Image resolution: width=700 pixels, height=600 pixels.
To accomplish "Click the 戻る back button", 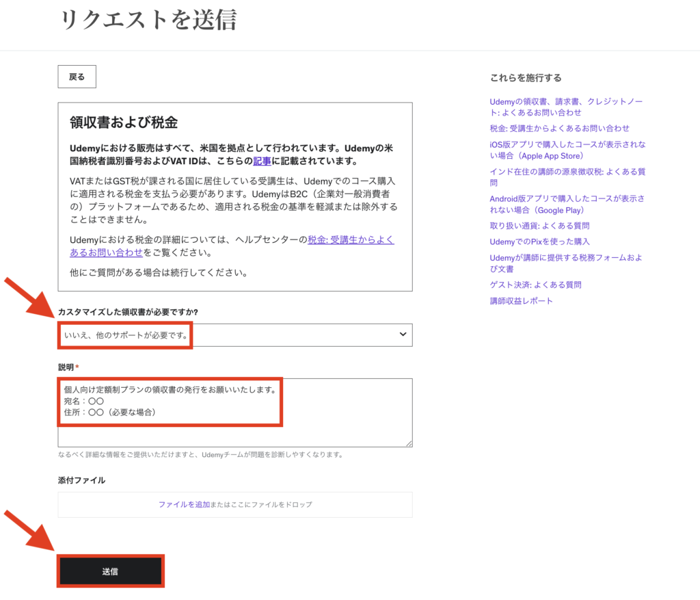I will pos(77,77).
